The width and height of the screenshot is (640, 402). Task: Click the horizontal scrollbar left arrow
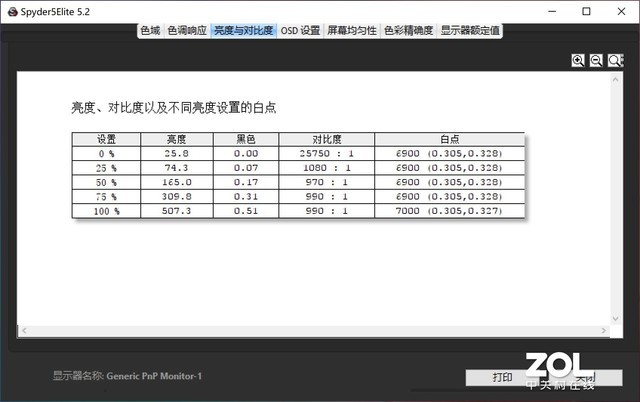pyautogui.click(x=24, y=331)
